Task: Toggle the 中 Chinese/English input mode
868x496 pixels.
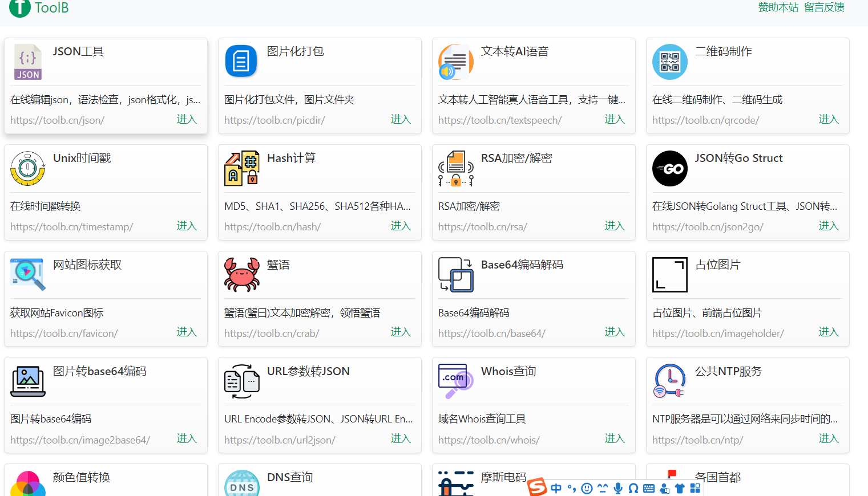Action: (x=556, y=488)
